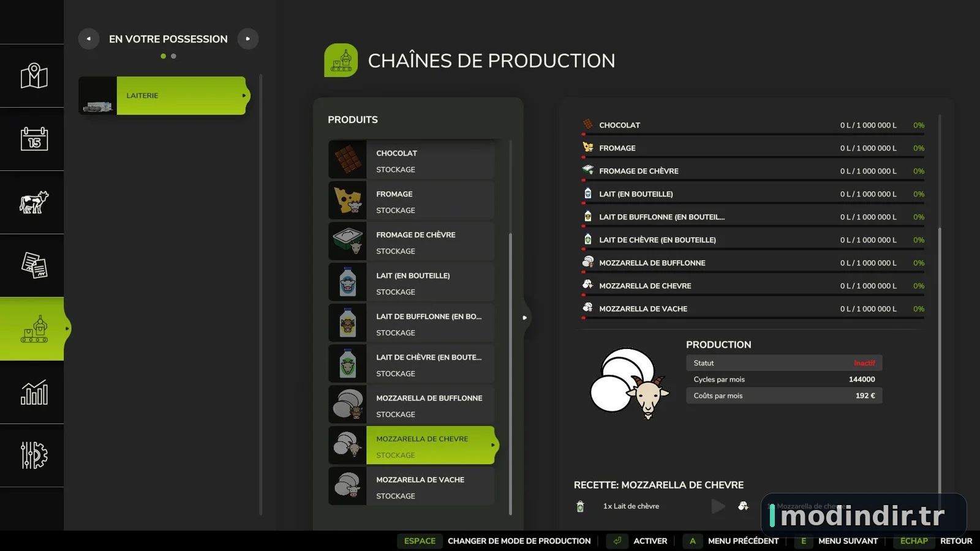Select Mozzarella de chevre highlighted row
The width and height of the screenshot is (980, 551).
tap(413, 446)
